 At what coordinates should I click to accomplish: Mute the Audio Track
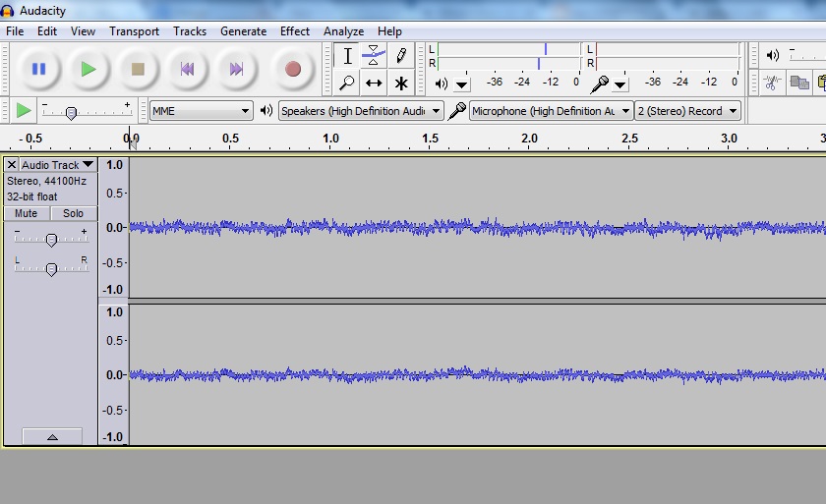coord(27,213)
